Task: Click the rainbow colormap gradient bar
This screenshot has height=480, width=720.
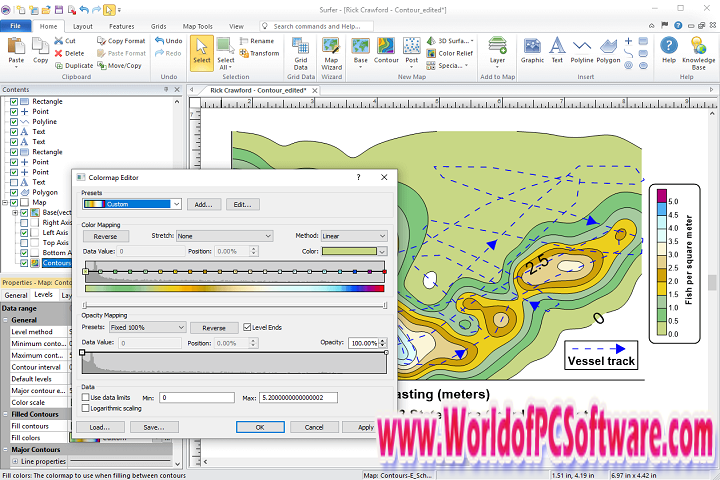Action: point(234,288)
